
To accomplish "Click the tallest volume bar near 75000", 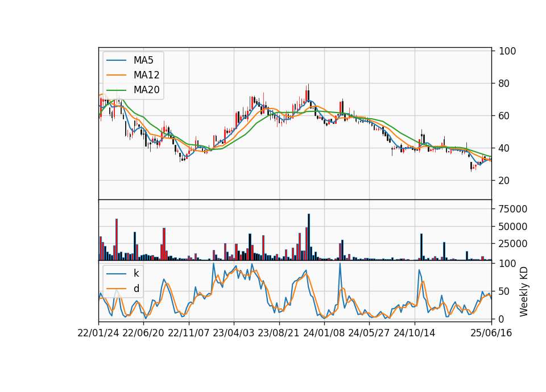I will point(309,237).
